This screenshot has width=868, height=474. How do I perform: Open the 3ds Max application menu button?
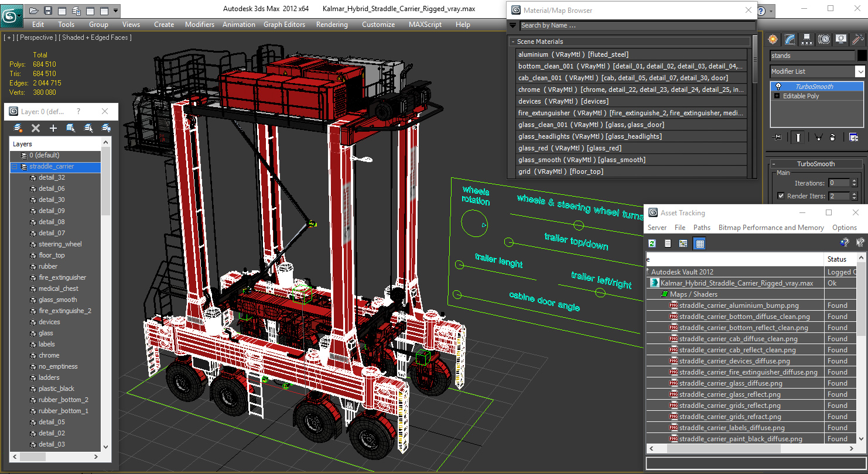[x=12, y=15]
